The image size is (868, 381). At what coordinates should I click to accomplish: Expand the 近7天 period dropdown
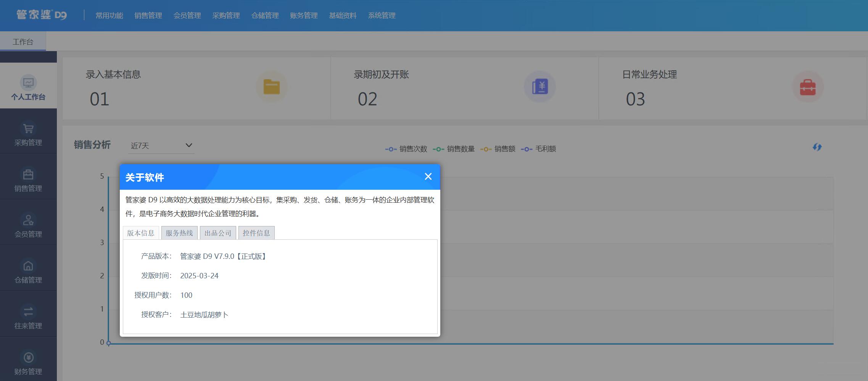tap(161, 145)
